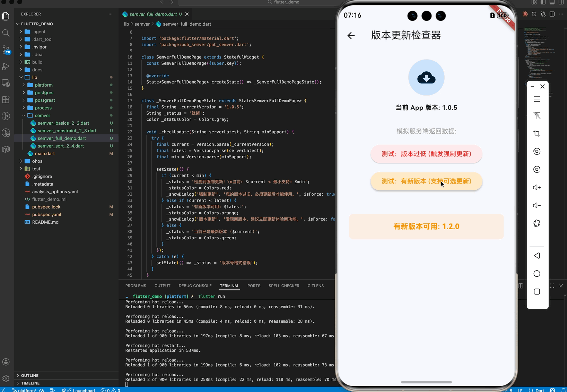Open file history clock icon in editor toolbar
The width and height of the screenshot is (567, 392).
point(534,14)
